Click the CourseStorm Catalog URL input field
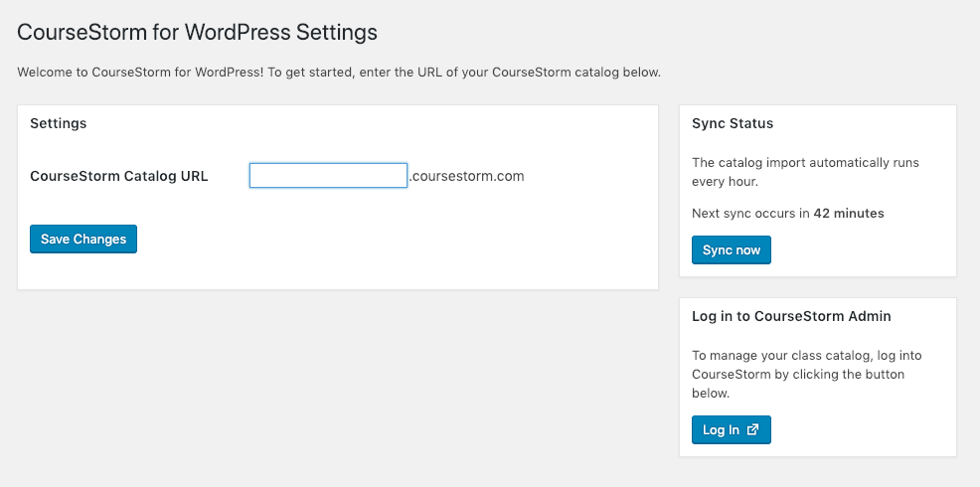 pos(328,176)
